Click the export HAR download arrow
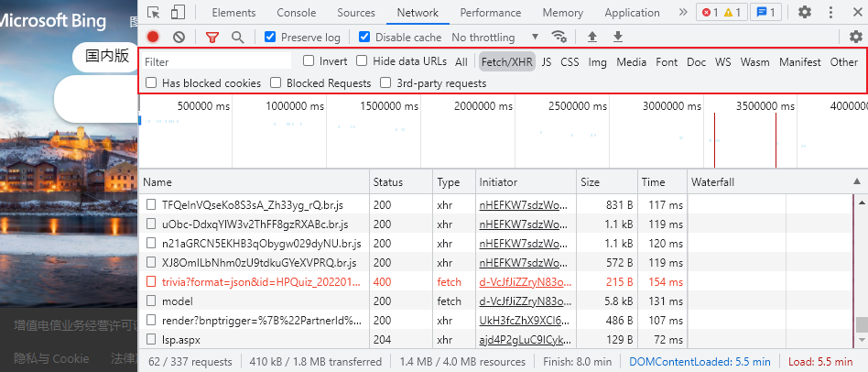 618,37
